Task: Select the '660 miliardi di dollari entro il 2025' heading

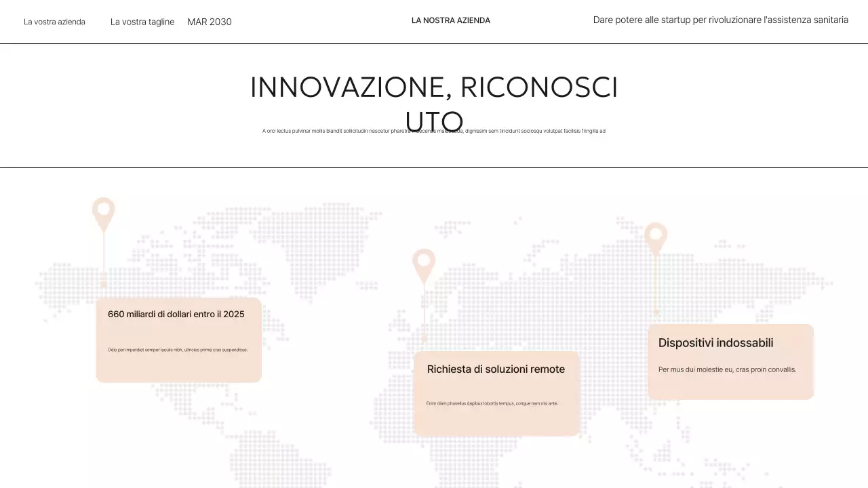Action: [x=176, y=314]
